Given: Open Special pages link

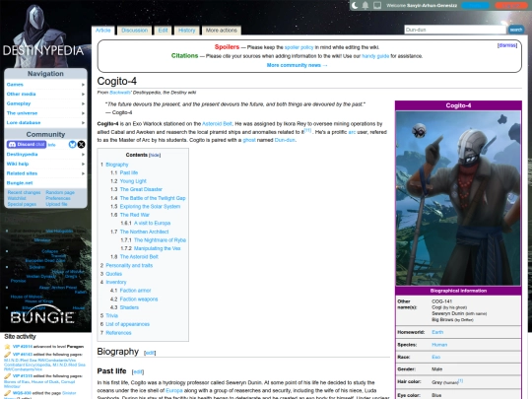Looking at the screenshot, I should (22, 204).
